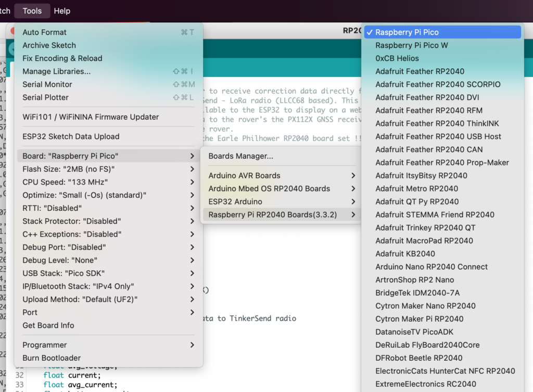
Task: Choose Archive Sketch
Action: 108,45
